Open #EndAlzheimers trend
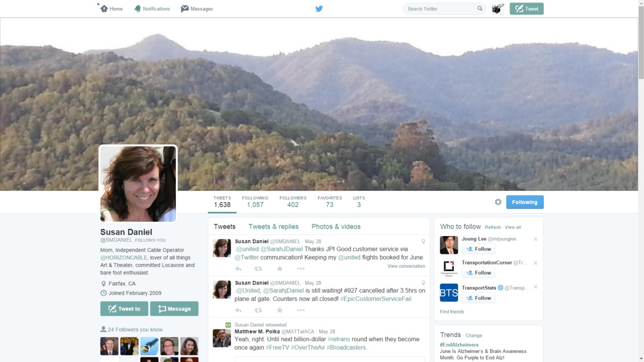Image resolution: width=644 pixels, height=362 pixels. (x=459, y=345)
